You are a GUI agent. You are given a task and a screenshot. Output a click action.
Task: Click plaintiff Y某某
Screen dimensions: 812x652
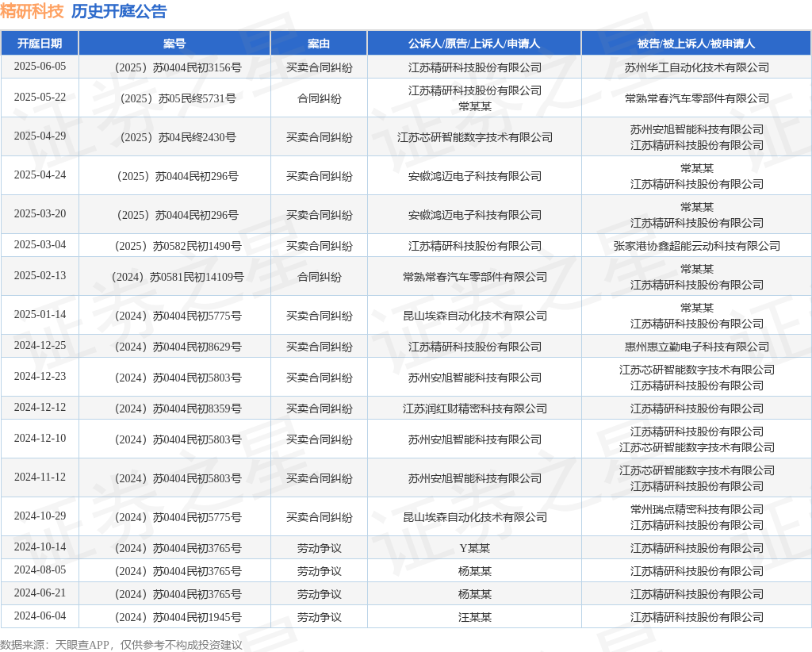(474, 549)
